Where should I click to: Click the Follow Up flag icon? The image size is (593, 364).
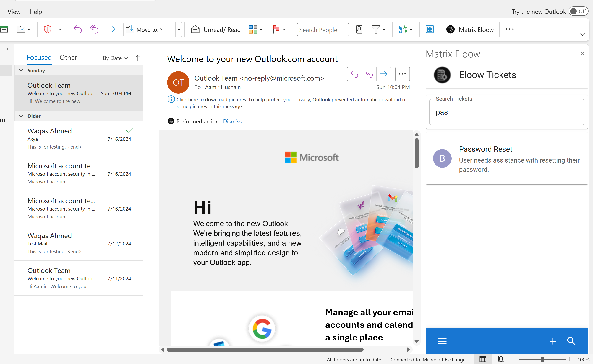[x=276, y=29]
